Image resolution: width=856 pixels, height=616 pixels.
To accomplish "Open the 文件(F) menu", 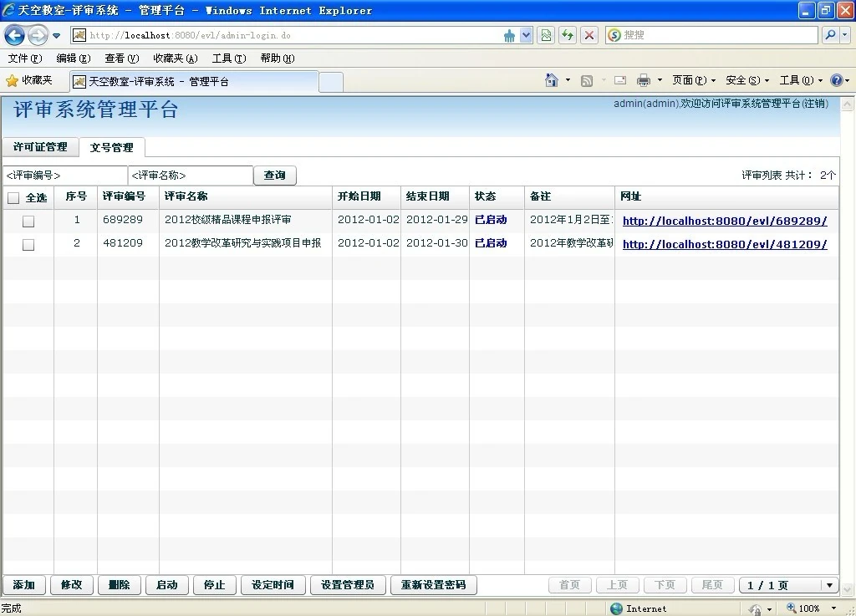I will point(24,59).
